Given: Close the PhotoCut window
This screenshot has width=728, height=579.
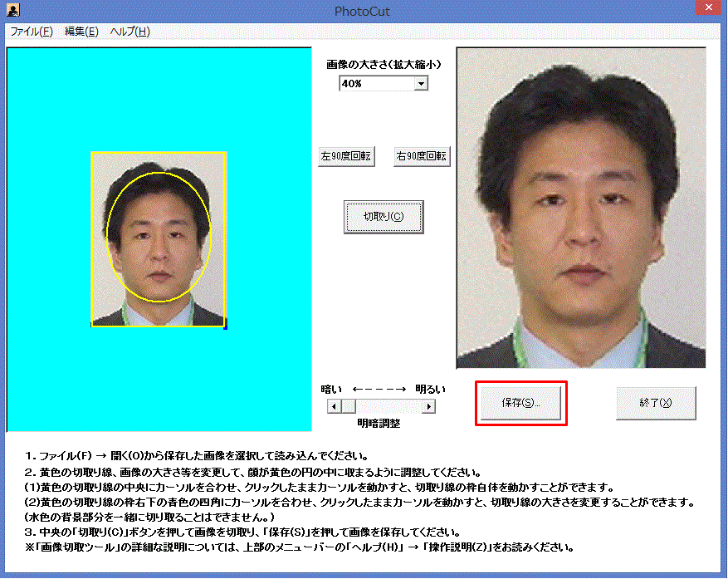Looking at the screenshot, I should click(709, 7).
